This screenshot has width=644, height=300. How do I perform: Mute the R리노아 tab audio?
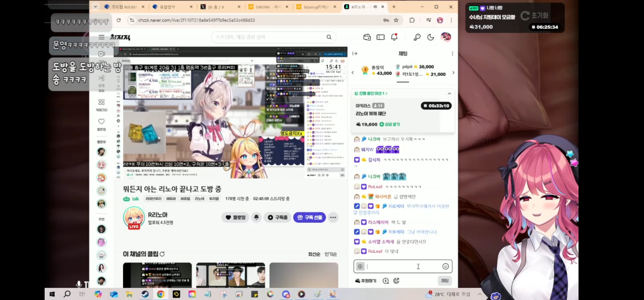pos(375,7)
